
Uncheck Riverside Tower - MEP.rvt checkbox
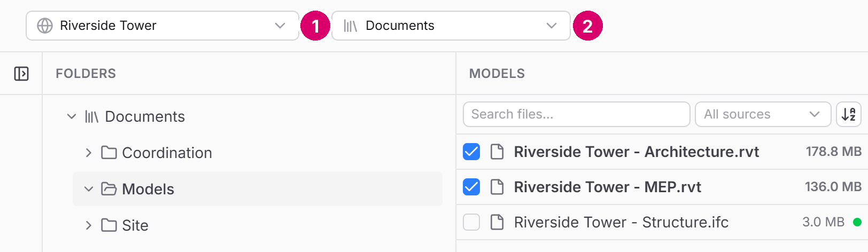[x=471, y=187]
